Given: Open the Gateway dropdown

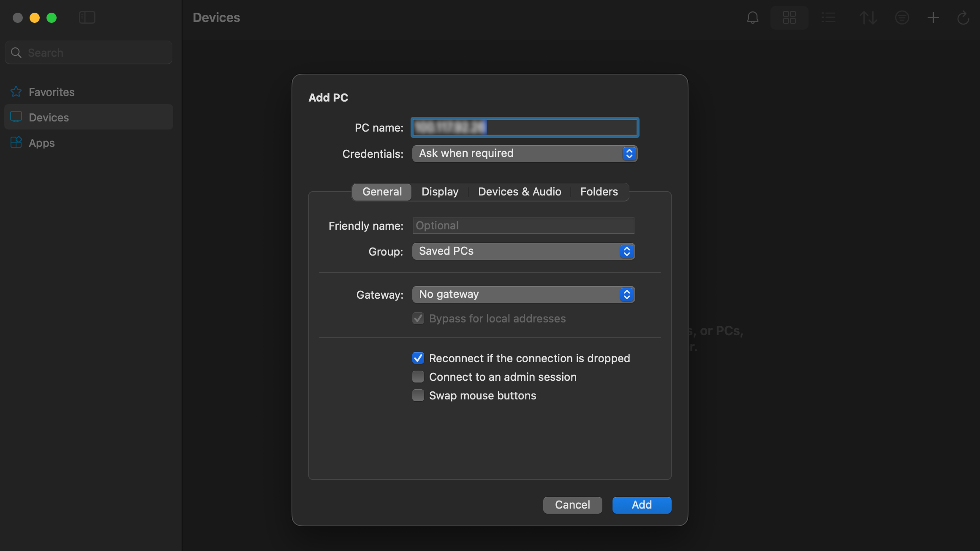Looking at the screenshot, I should pos(523,294).
